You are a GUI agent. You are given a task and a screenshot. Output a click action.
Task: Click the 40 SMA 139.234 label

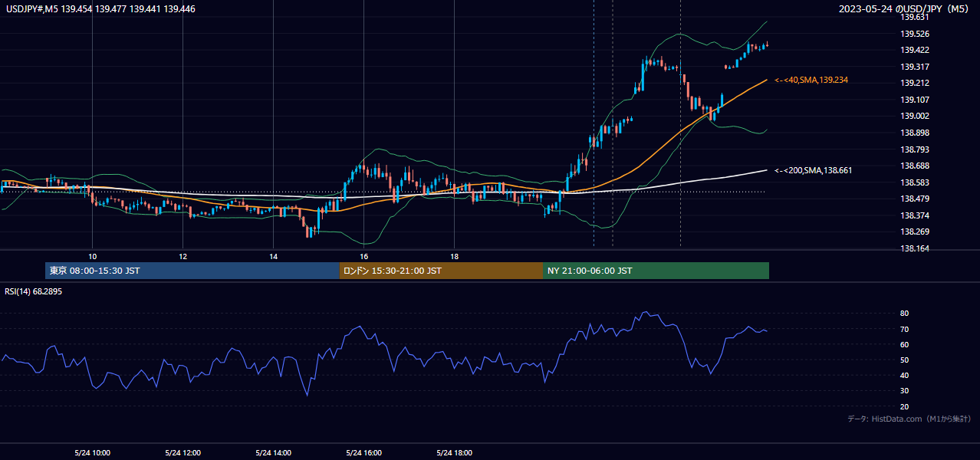pyautogui.click(x=811, y=80)
